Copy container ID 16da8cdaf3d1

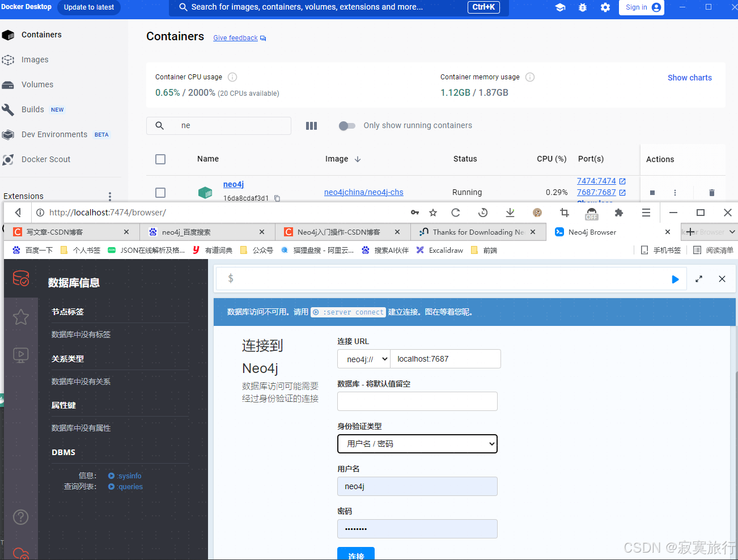[x=277, y=198]
